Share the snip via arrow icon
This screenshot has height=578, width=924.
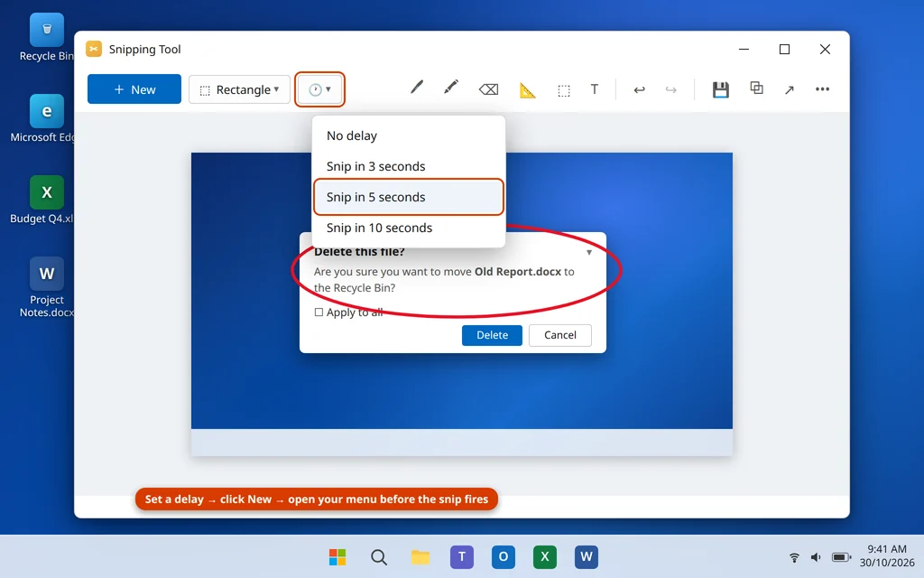pos(789,89)
